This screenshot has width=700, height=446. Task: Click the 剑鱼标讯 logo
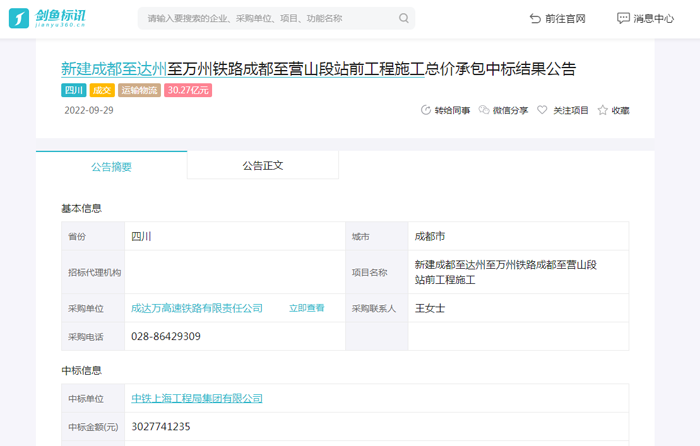(x=49, y=18)
